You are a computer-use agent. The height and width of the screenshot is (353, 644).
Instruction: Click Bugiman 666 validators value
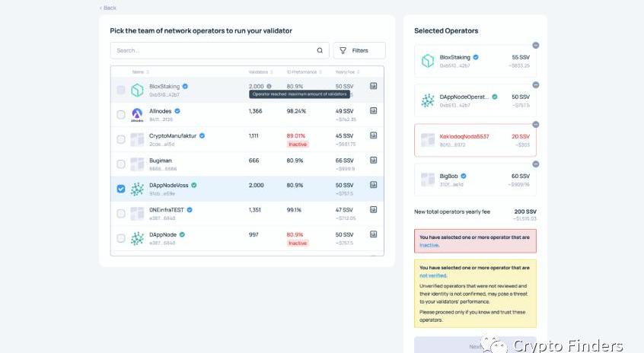coord(253,161)
